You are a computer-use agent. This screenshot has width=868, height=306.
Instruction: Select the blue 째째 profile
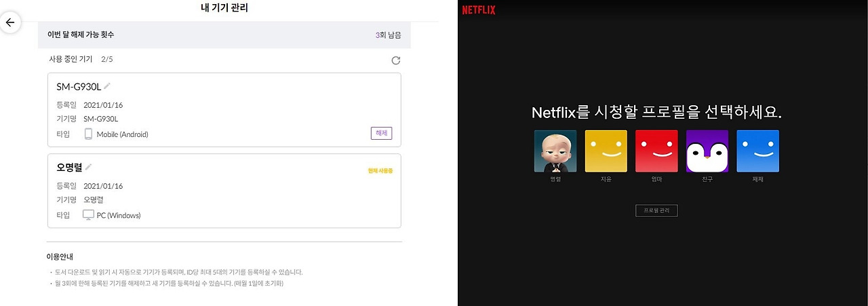coord(758,151)
